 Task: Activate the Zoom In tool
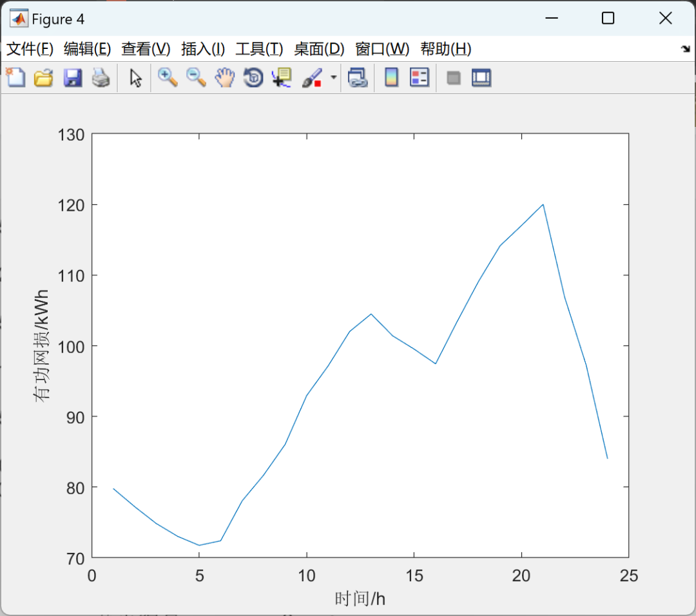168,78
